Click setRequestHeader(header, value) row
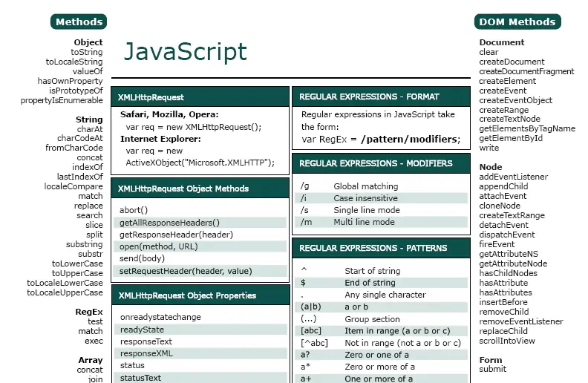The height and width of the screenshot is (383, 588). click(200, 271)
